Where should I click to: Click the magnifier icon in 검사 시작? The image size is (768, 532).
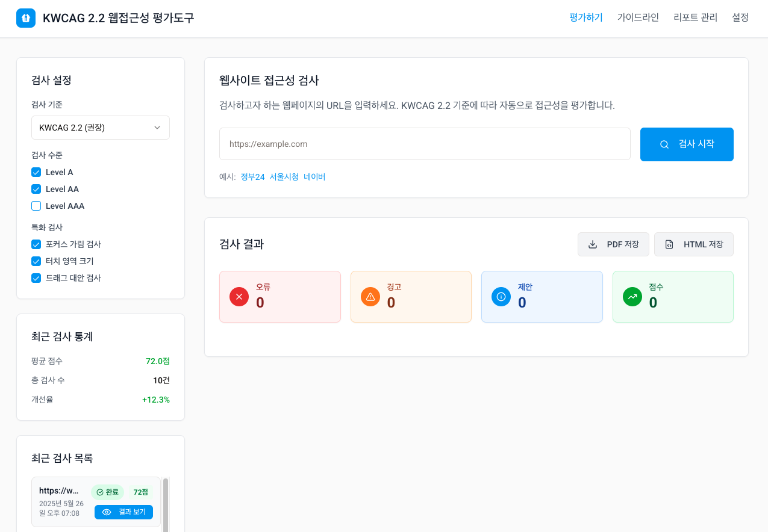coord(664,144)
